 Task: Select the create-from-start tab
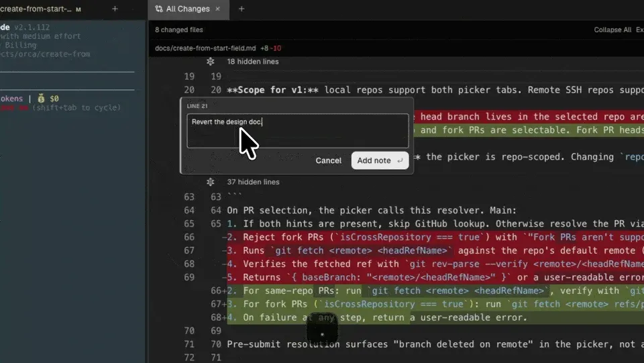coord(40,9)
